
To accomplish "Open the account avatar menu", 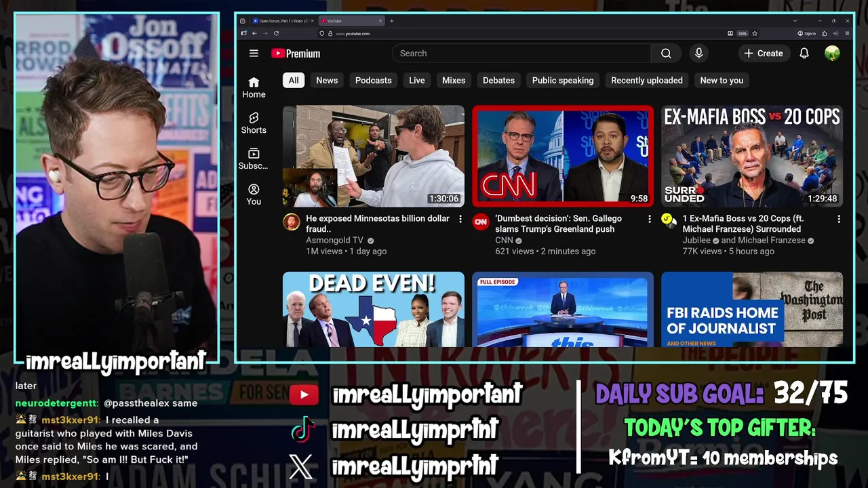I will (832, 54).
